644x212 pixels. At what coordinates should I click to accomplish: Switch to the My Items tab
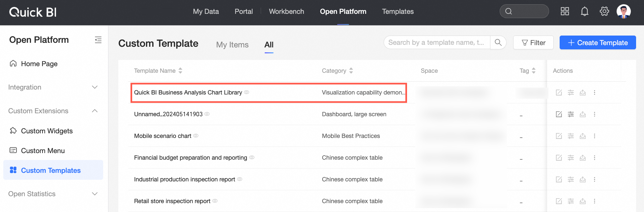[x=232, y=45]
